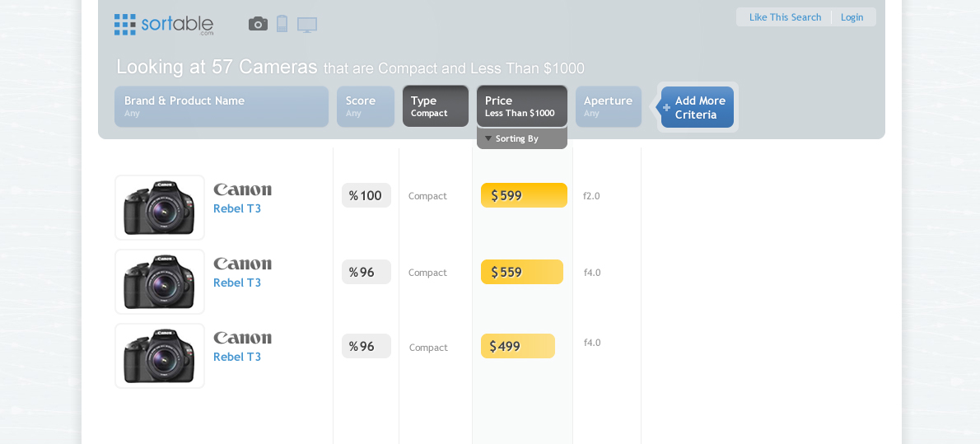Click f4.0 aperture in the $499 row
The image size is (980, 444).
click(592, 343)
